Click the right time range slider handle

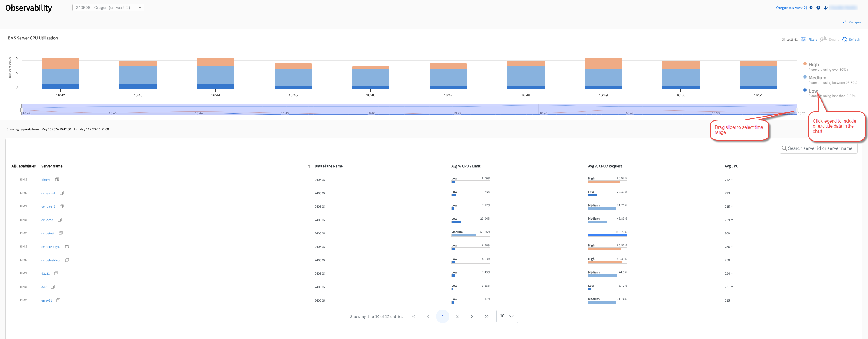click(797, 110)
